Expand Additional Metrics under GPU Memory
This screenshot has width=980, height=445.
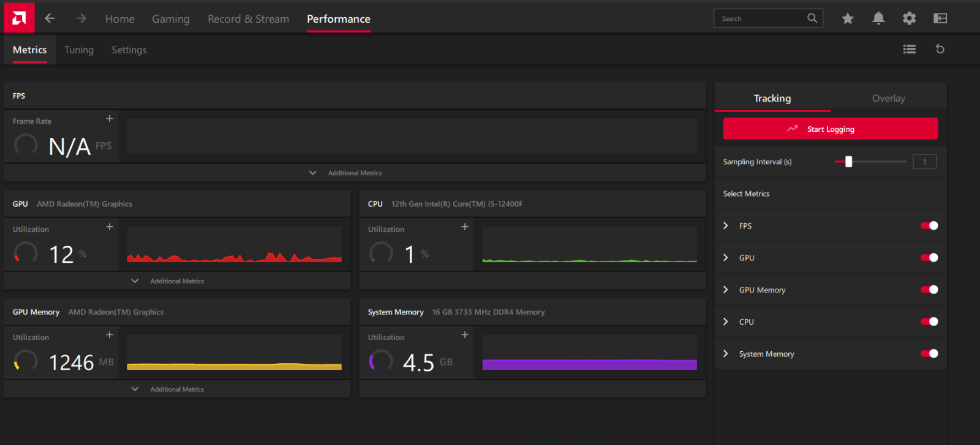click(168, 389)
